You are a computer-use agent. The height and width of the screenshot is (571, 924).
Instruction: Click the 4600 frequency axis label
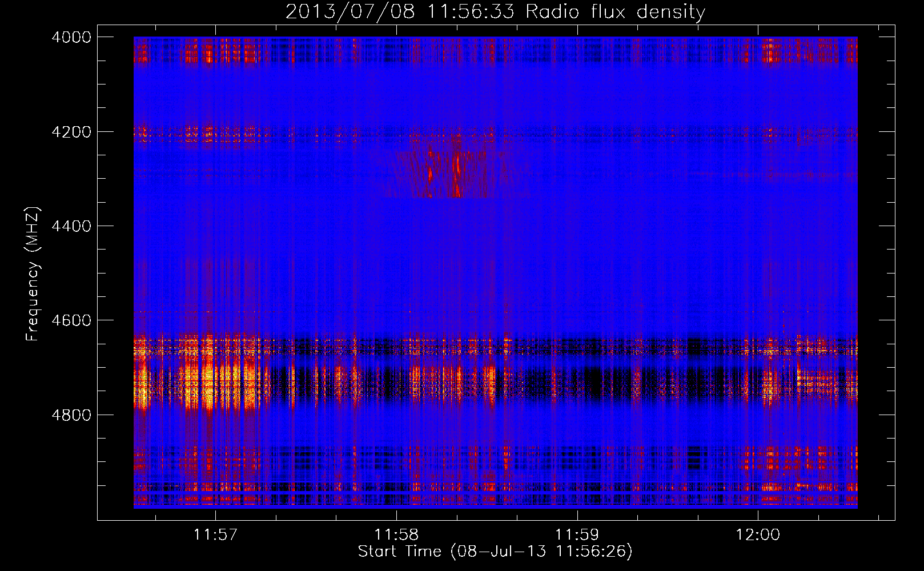pyautogui.click(x=71, y=320)
